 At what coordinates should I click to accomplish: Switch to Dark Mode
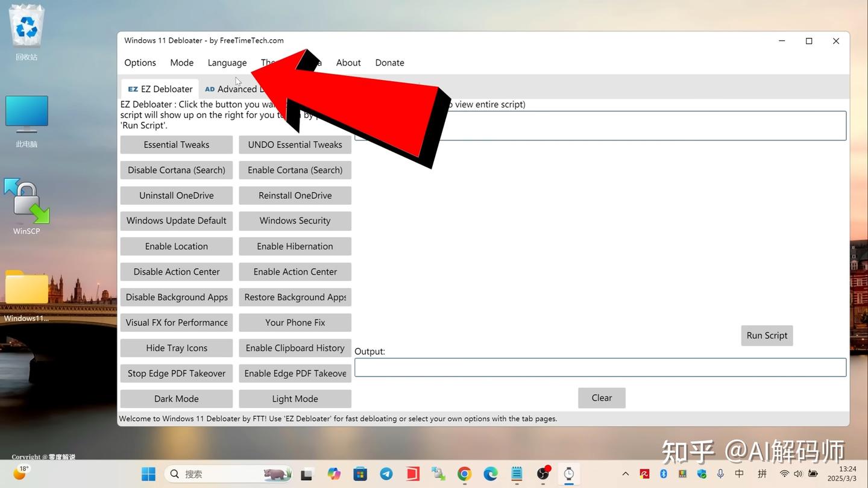[176, 398]
